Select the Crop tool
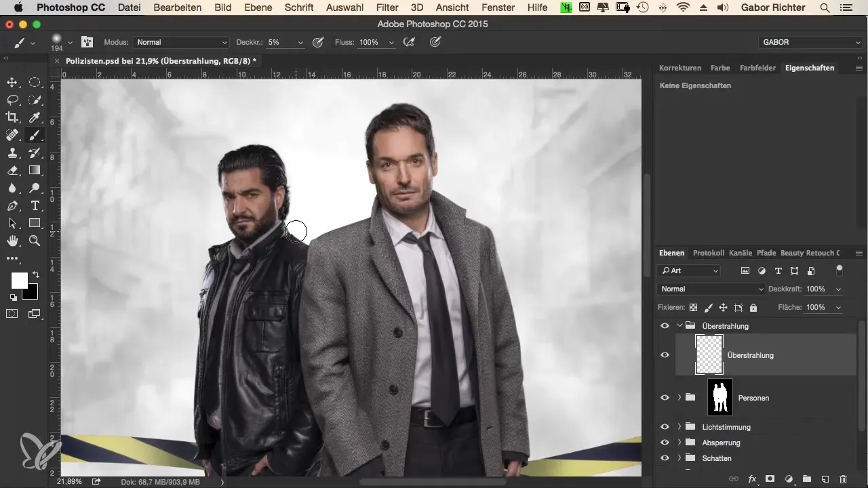This screenshot has width=868, height=488. pyautogui.click(x=12, y=118)
